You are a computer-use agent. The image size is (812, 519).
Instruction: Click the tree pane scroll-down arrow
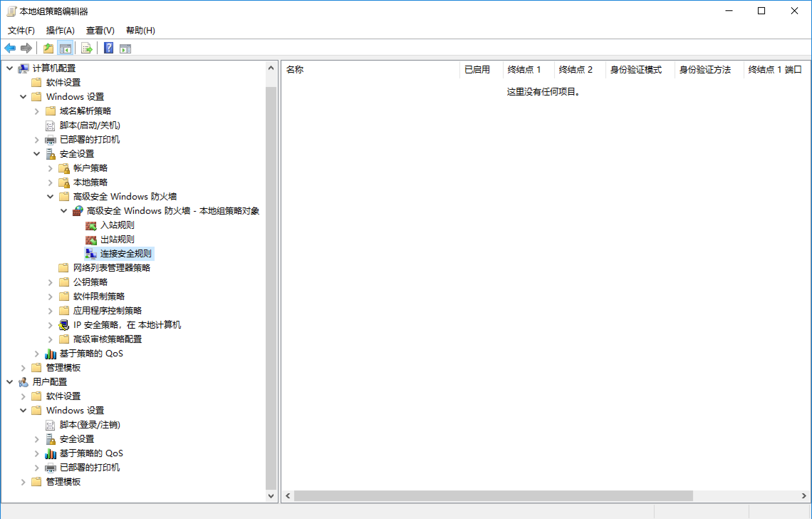pyautogui.click(x=271, y=496)
